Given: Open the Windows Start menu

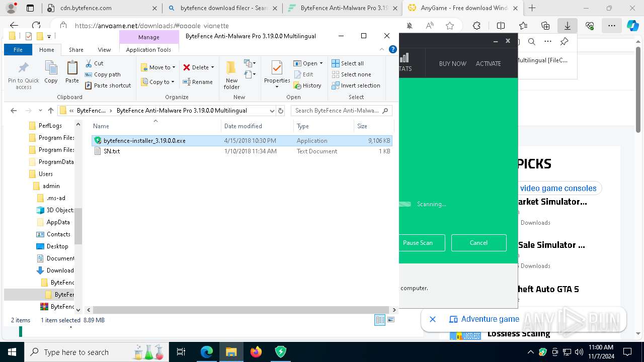Looking at the screenshot, I should click(x=12, y=352).
